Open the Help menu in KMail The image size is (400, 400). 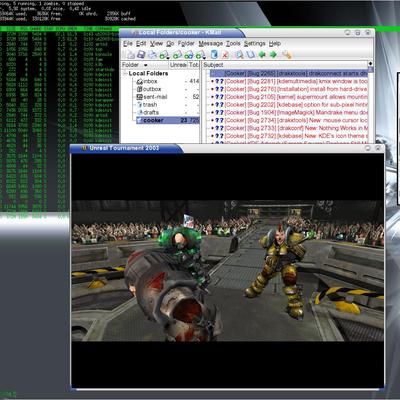[x=275, y=44]
